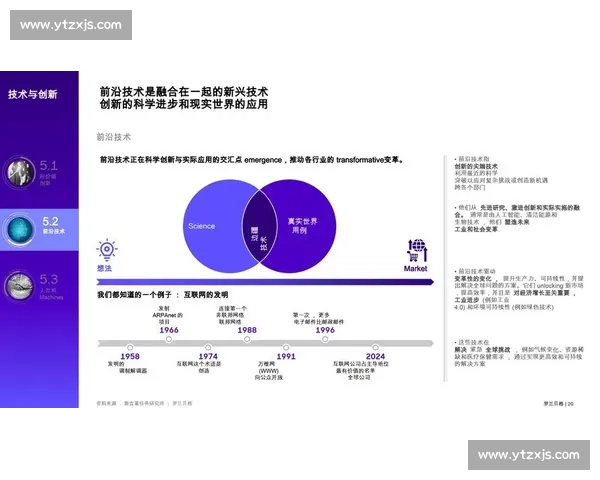600x480 pixels.
Task: Click the 万维网 (WWW) caption
Action: 268,371
